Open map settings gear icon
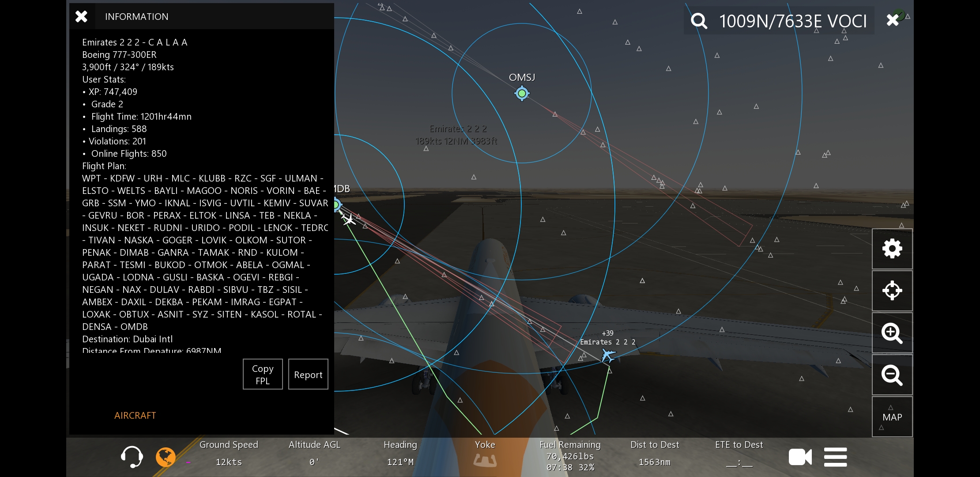This screenshot has height=477, width=980. pyautogui.click(x=892, y=249)
